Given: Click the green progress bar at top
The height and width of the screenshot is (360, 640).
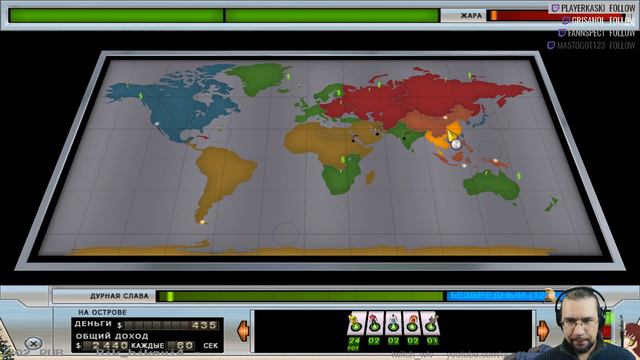Looking at the screenshot, I should pyautogui.click(x=224, y=16).
